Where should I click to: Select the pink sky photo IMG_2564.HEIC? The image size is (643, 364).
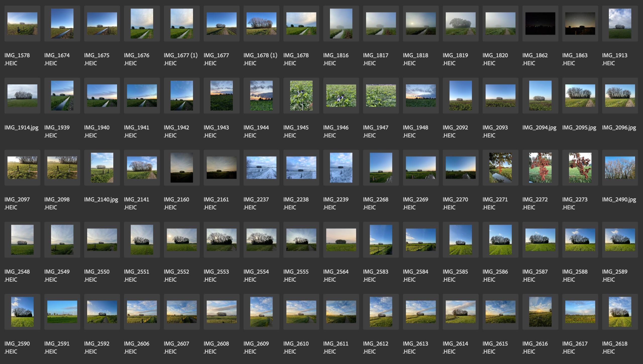click(x=341, y=240)
